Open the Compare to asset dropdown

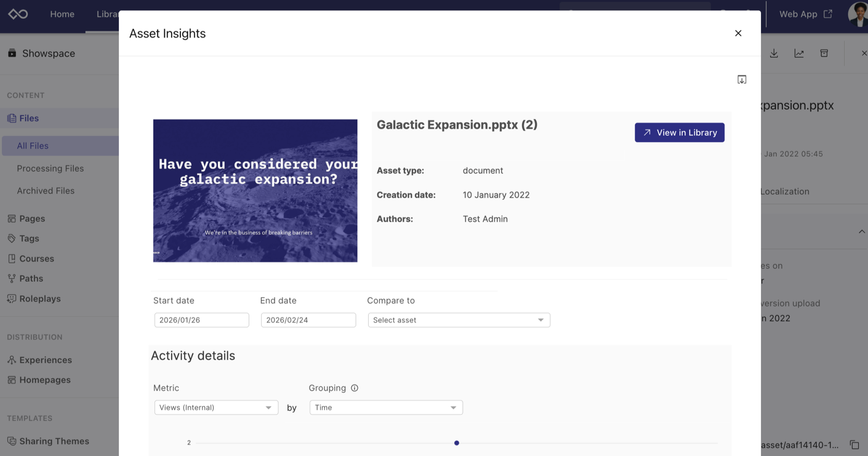(x=459, y=320)
